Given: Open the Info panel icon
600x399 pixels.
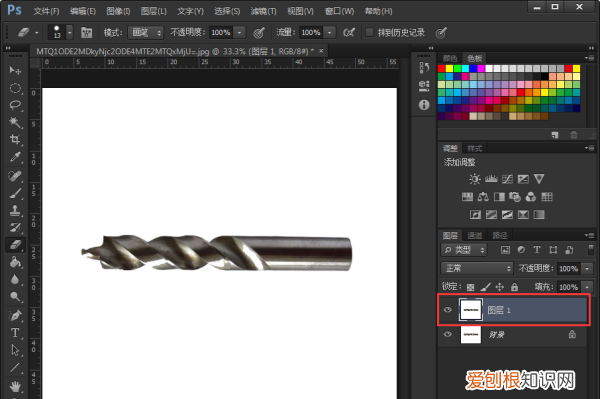Looking at the screenshot, I should pos(424,104).
